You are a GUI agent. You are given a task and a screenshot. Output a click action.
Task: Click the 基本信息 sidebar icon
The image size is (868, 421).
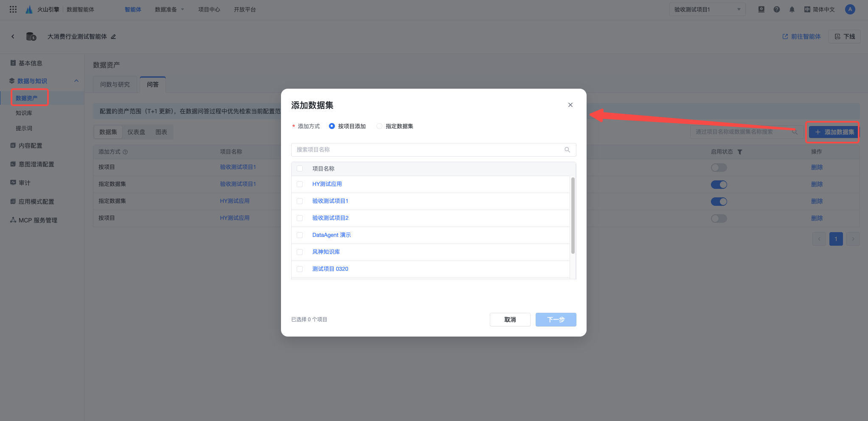13,63
